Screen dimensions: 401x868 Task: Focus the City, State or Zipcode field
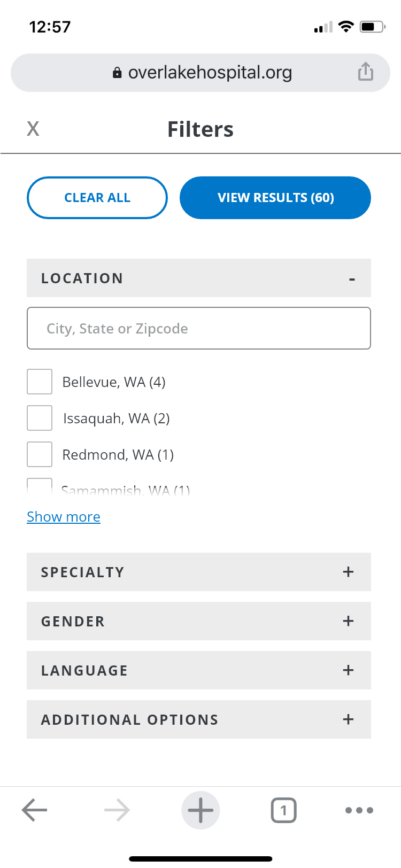(x=199, y=328)
